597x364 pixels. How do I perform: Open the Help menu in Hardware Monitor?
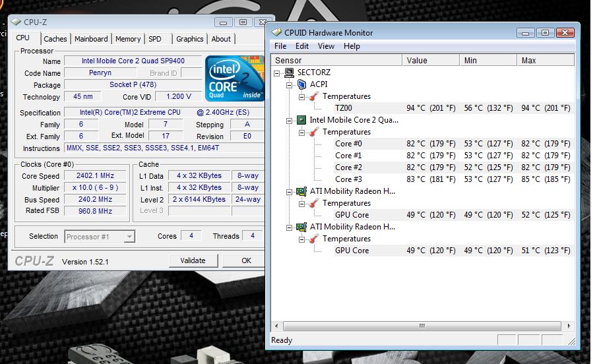tap(352, 46)
